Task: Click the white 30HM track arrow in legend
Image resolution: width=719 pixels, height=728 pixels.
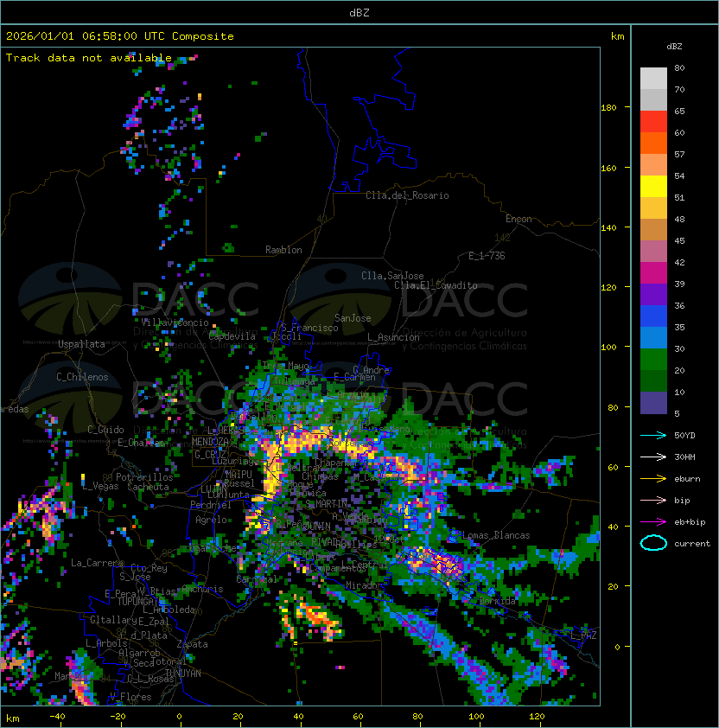Action: pos(653,457)
